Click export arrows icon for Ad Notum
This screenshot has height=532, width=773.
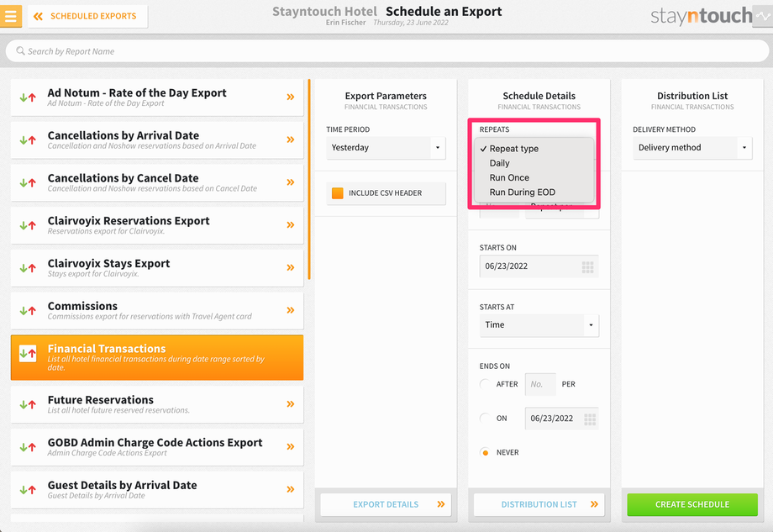coord(28,97)
